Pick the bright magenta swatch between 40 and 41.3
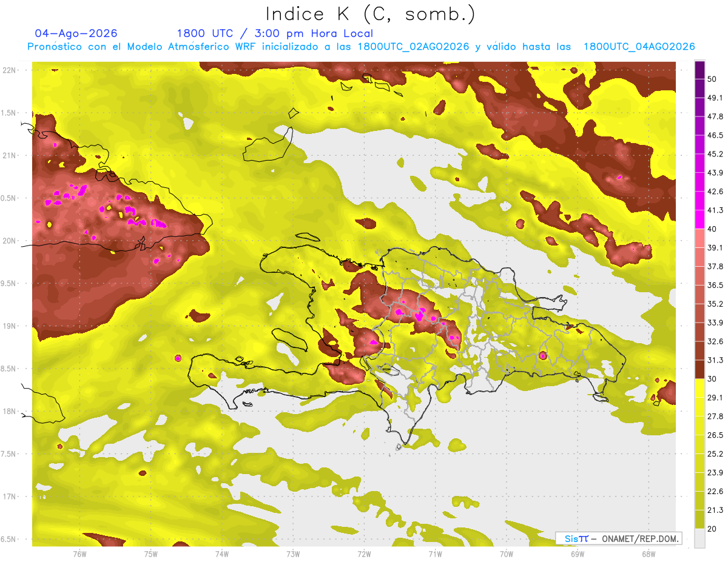 point(699,219)
